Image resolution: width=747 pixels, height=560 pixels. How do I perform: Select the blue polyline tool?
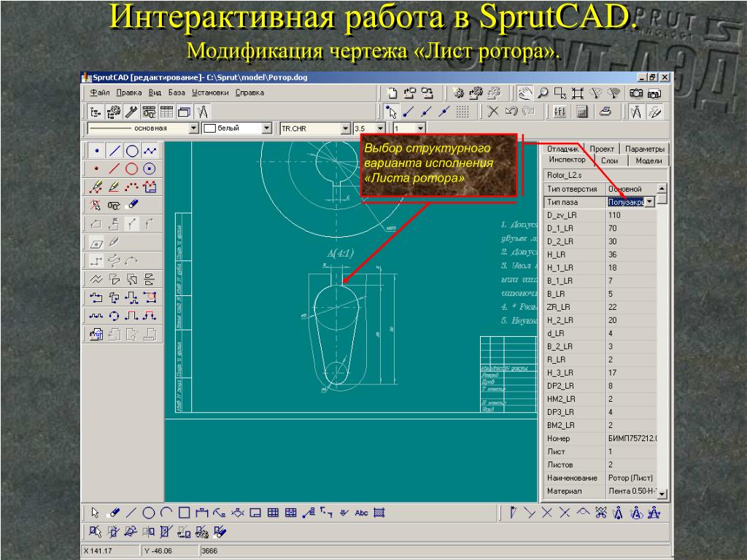tap(150, 152)
